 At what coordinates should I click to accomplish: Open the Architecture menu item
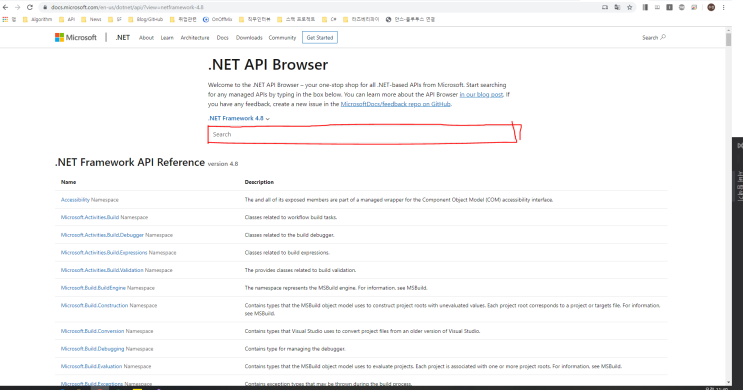(195, 37)
